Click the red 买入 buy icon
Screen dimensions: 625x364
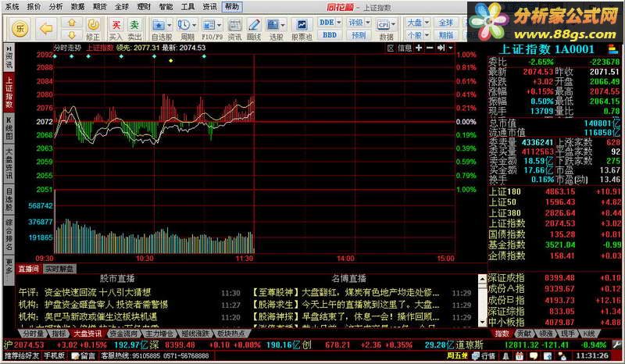[x=116, y=26]
